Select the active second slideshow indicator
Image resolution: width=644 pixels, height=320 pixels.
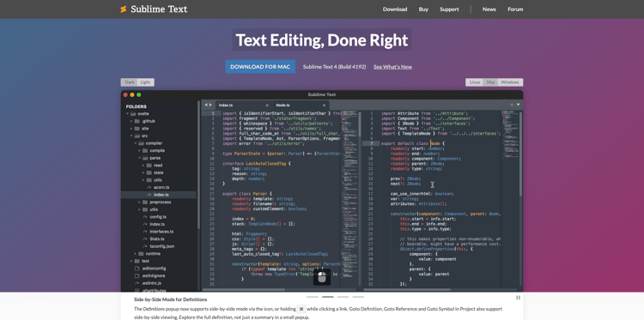[328, 297]
